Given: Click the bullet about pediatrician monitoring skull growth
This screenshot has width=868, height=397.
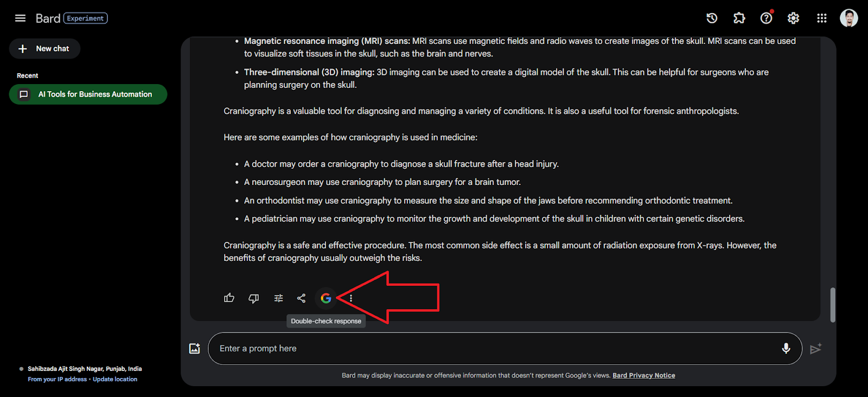Looking at the screenshot, I should [x=494, y=219].
